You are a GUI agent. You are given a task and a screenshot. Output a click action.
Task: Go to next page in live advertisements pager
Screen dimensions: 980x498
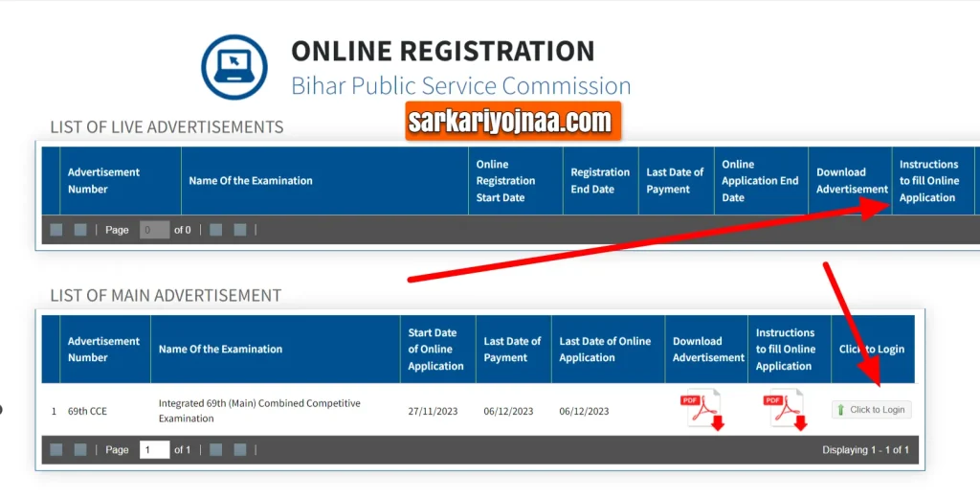tap(216, 230)
